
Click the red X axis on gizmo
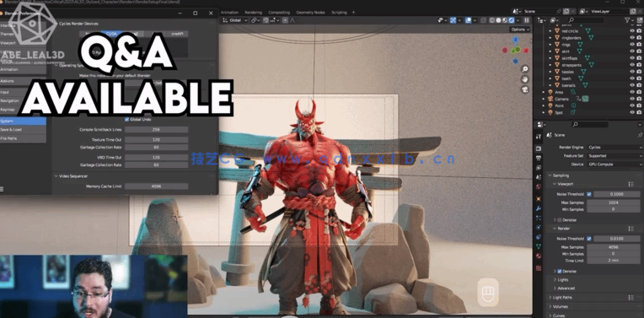click(x=526, y=50)
